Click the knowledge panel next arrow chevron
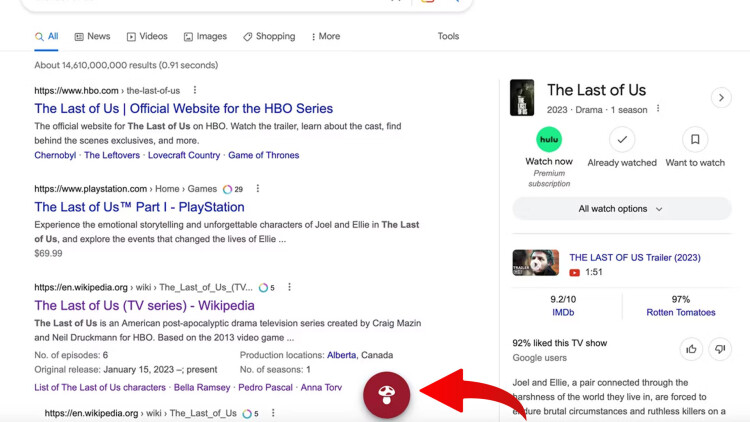 click(721, 98)
